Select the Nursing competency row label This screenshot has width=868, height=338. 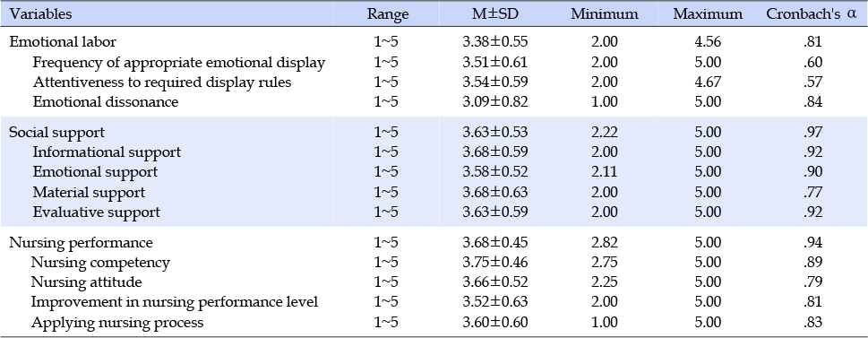[100, 262]
